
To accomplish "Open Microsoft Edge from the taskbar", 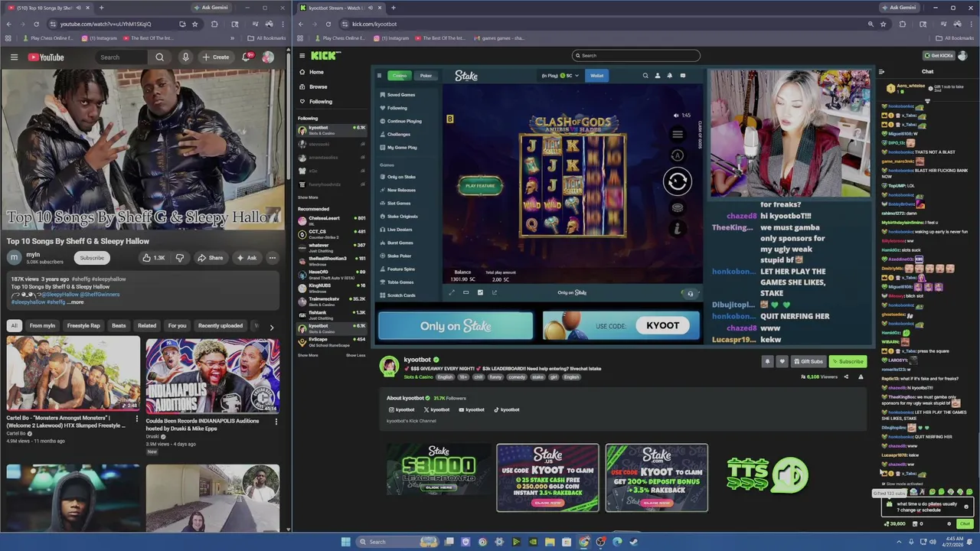I will (x=617, y=542).
